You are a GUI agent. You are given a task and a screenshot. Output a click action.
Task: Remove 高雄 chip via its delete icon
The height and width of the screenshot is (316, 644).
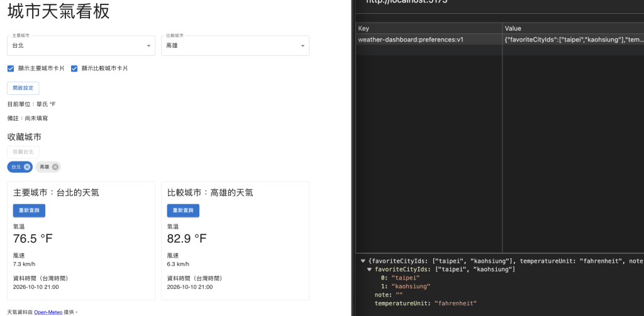coord(55,167)
